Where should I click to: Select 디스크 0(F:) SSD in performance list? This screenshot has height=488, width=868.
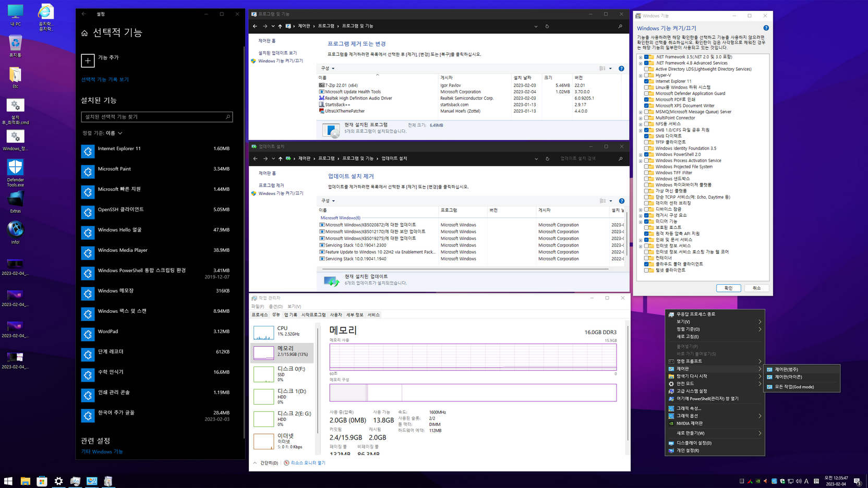pos(283,374)
